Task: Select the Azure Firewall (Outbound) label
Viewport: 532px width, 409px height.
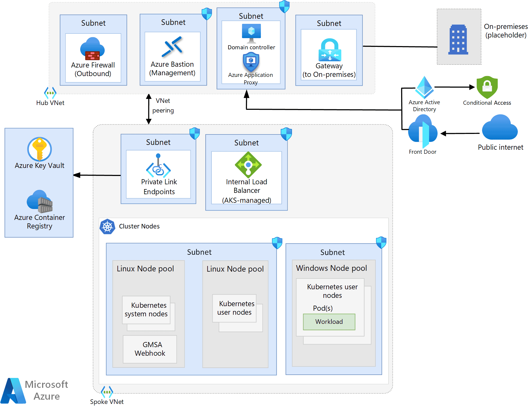Action: [93, 69]
